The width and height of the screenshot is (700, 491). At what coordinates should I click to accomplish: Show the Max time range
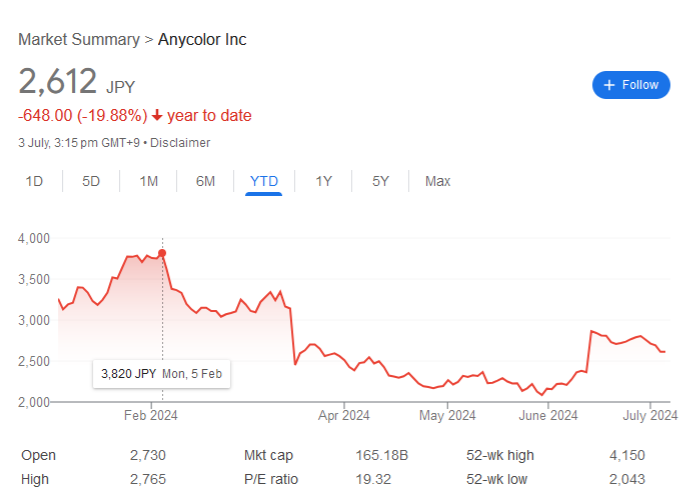point(438,181)
